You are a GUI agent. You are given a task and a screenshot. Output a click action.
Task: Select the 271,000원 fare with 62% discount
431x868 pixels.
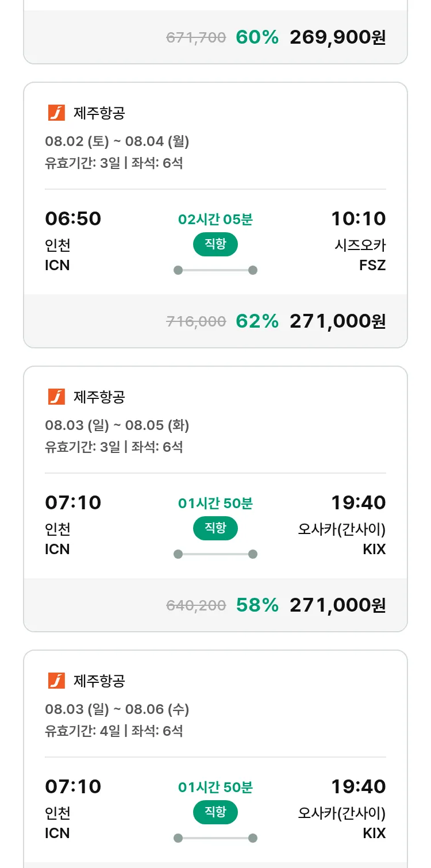point(337,321)
